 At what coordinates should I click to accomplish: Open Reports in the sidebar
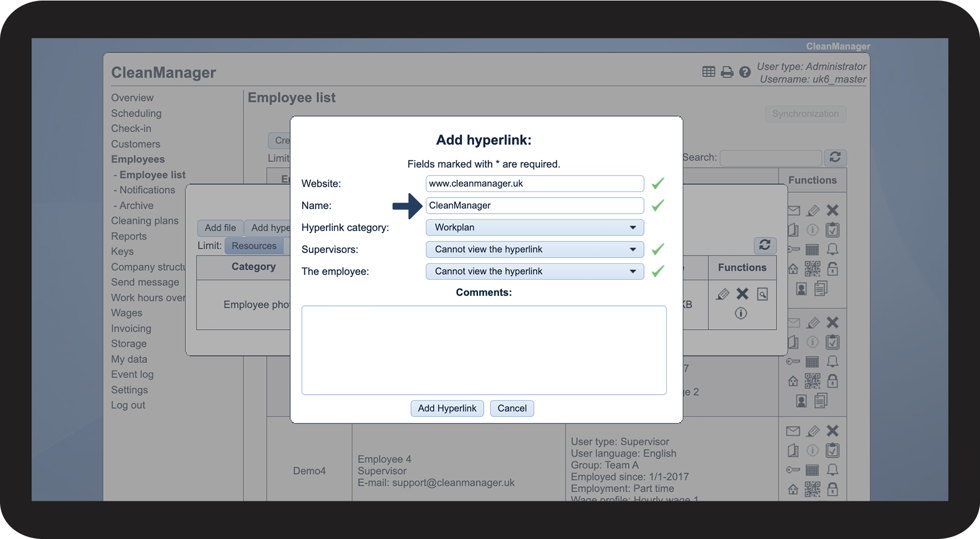(x=129, y=236)
